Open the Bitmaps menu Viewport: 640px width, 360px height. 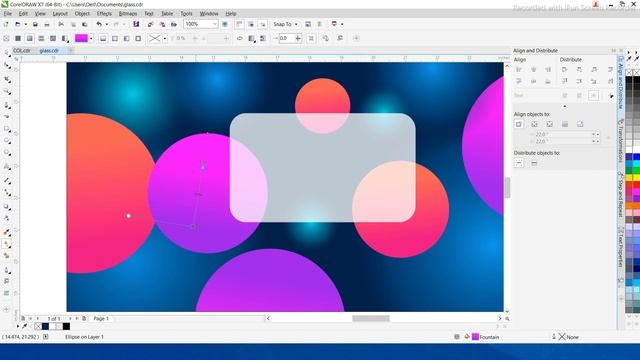[128, 13]
